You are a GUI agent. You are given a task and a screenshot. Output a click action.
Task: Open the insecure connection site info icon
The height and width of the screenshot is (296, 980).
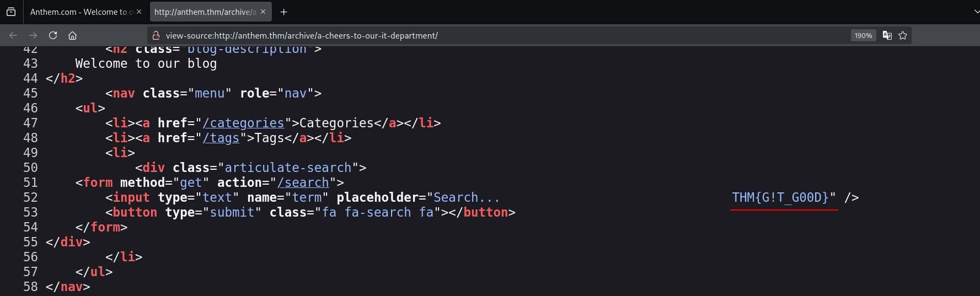(156, 35)
